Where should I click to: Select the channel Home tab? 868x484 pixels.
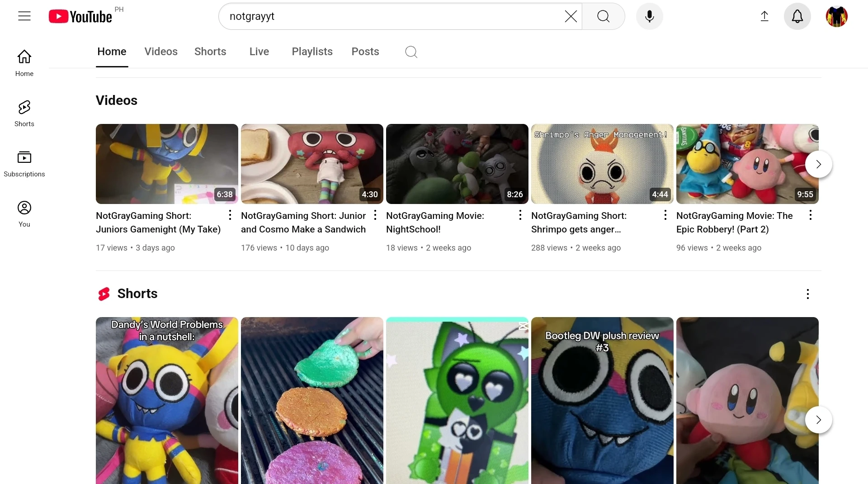pos(112,52)
